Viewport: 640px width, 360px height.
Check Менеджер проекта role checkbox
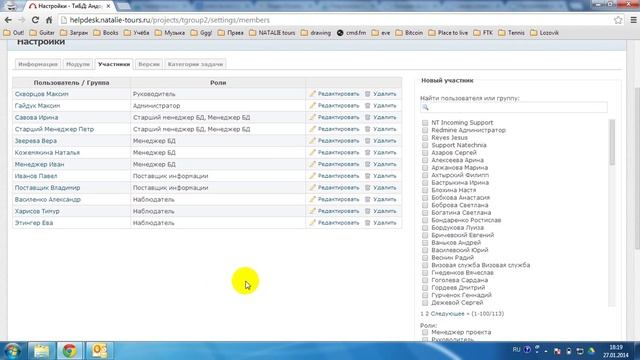click(425, 333)
